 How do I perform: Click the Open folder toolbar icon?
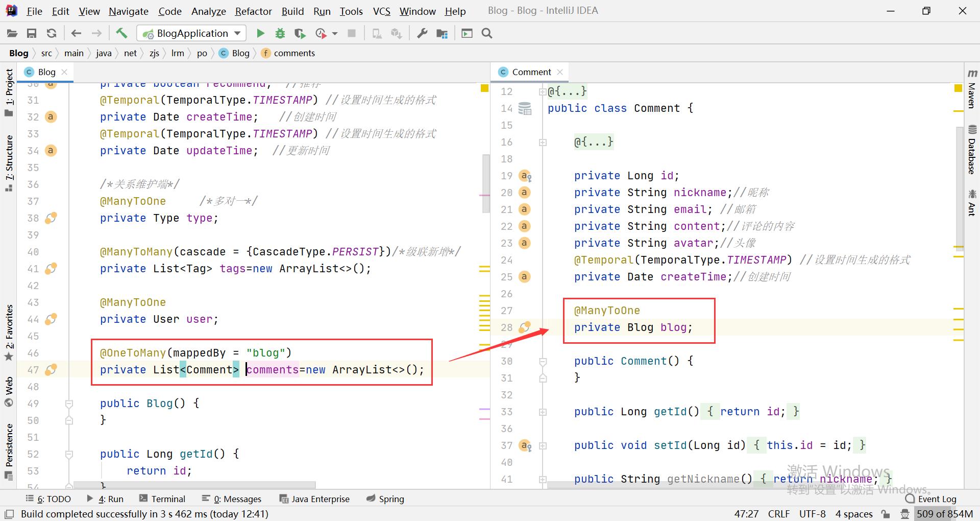click(12, 34)
